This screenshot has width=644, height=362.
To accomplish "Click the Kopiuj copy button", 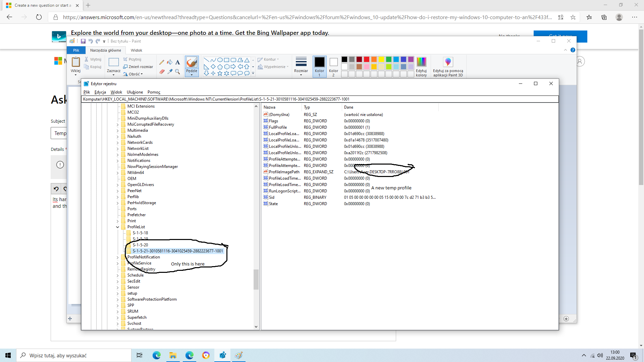I will (93, 67).
